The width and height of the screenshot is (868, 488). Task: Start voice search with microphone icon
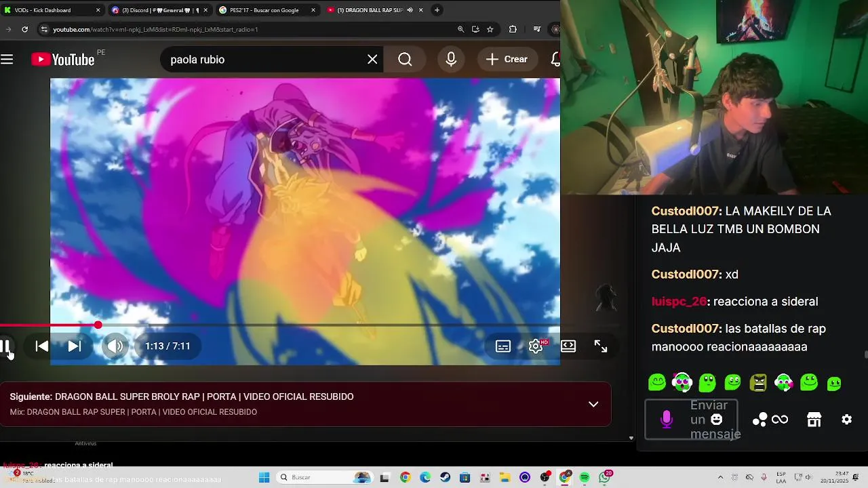click(451, 60)
